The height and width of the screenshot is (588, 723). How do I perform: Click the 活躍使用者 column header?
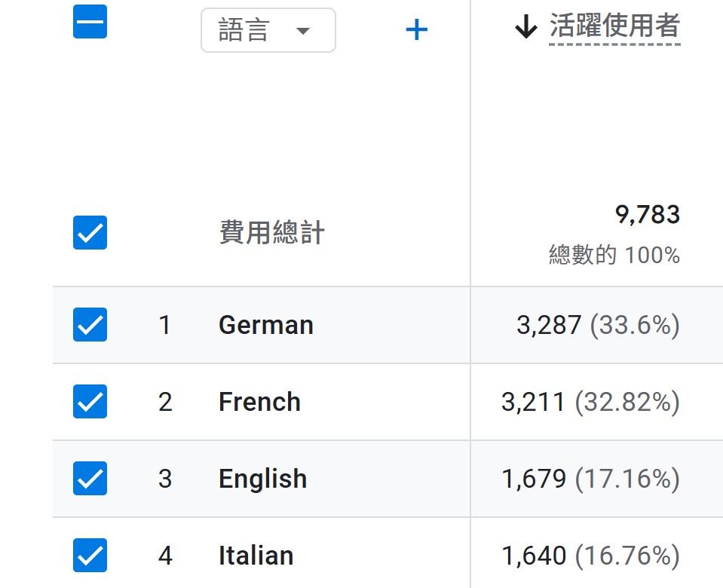coord(614,27)
